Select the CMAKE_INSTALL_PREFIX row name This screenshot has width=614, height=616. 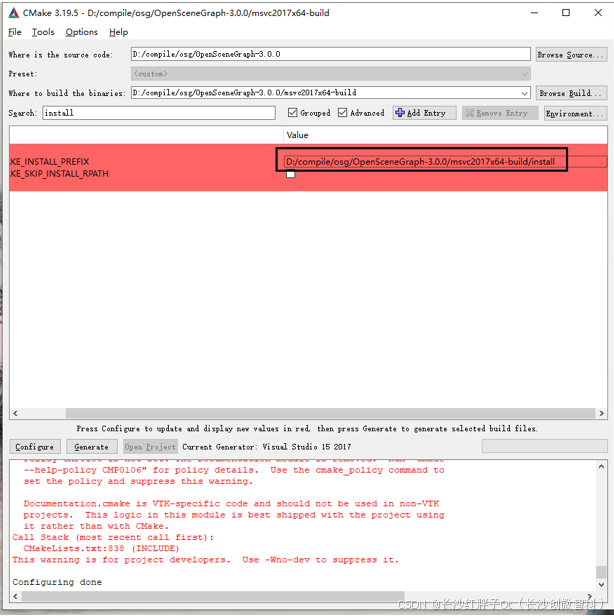click(x=49, y=161)
